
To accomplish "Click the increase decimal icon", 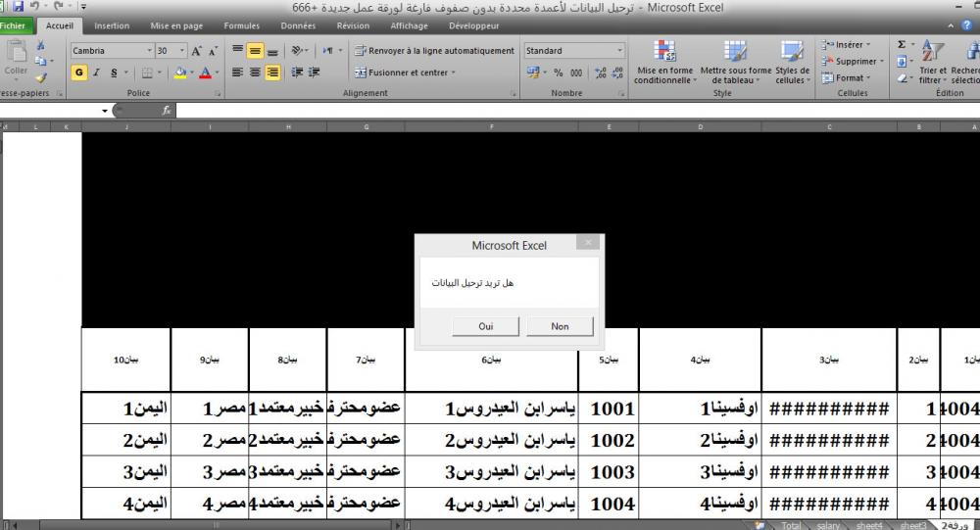I will tap(600, 72).
